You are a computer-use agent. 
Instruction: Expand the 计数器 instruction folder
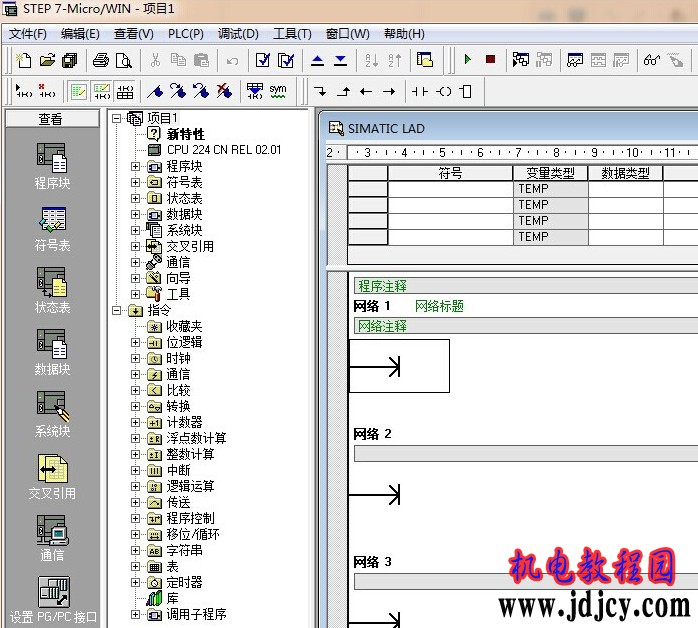point(135,422)
